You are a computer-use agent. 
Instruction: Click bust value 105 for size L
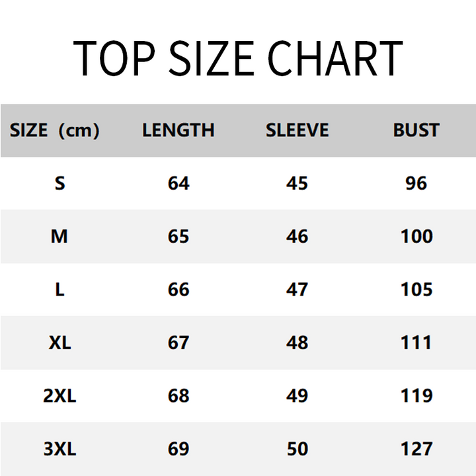tap(416, 290)
